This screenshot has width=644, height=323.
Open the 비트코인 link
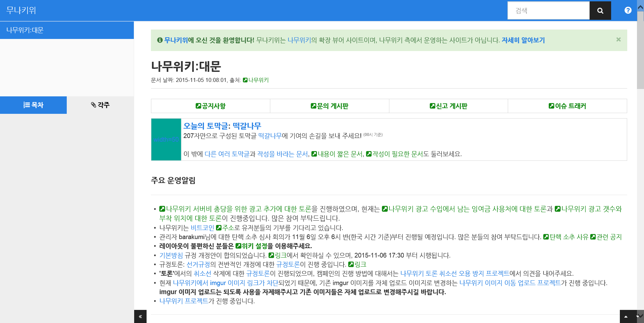point(202,228)
